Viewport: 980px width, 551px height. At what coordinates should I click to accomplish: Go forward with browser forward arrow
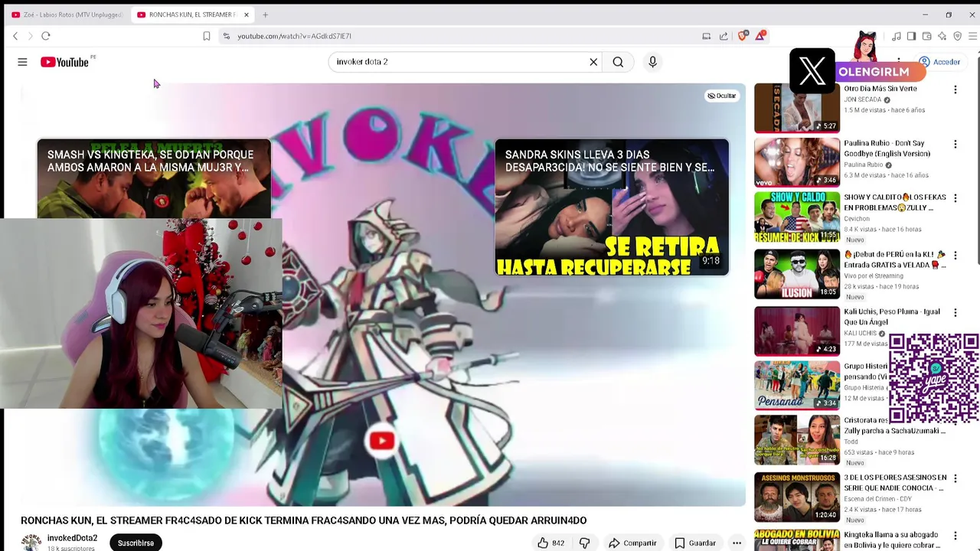click(31, 36)
